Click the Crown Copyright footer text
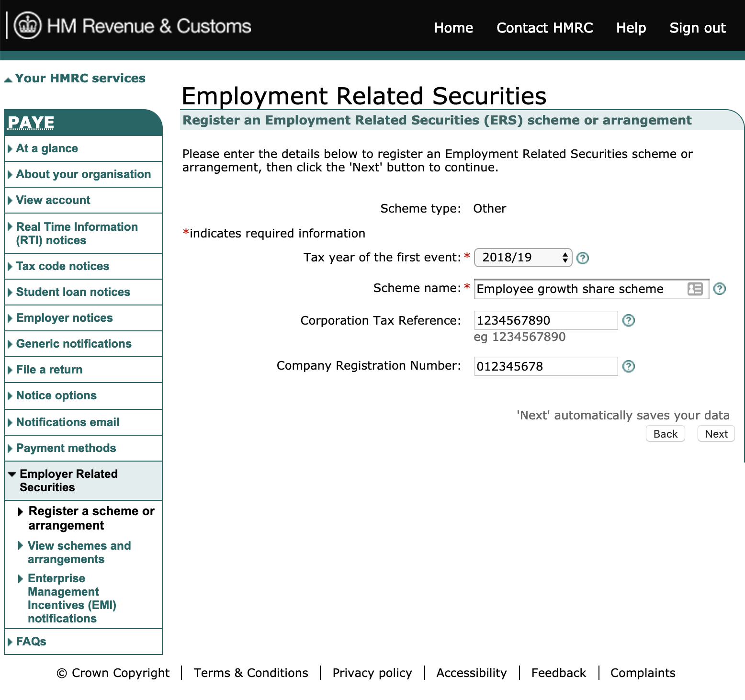Viewport: 745px width, 700px height. (113, 673)
